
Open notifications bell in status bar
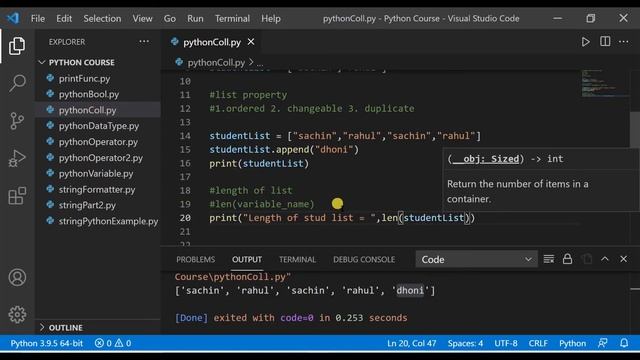pyautogui.click(x=624, y=343)
